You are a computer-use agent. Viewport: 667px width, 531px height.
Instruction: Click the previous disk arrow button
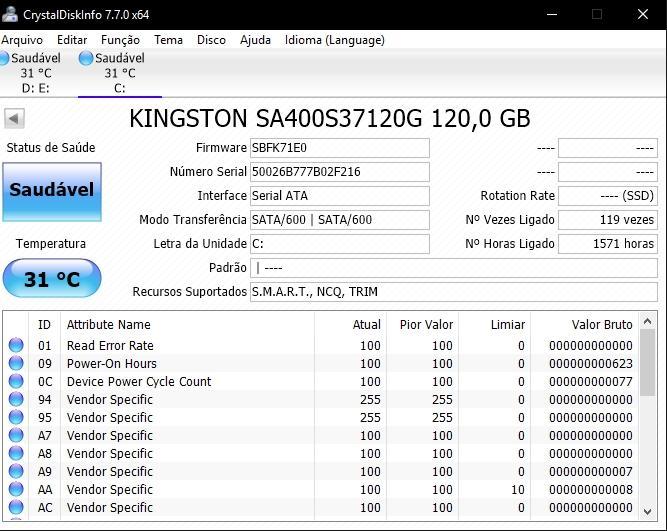tap(14, 118)
